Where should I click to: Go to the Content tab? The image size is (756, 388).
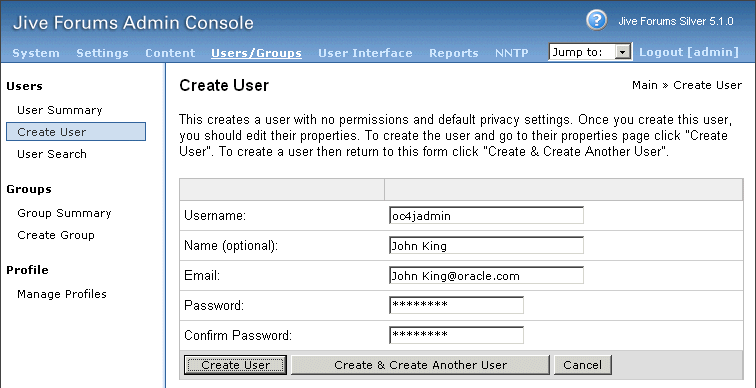tap(170, 53)
